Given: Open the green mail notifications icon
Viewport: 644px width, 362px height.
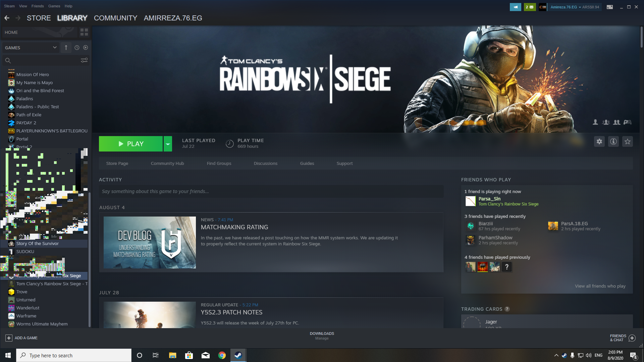Looking at the screenshot, I should [x=530, y=7].
